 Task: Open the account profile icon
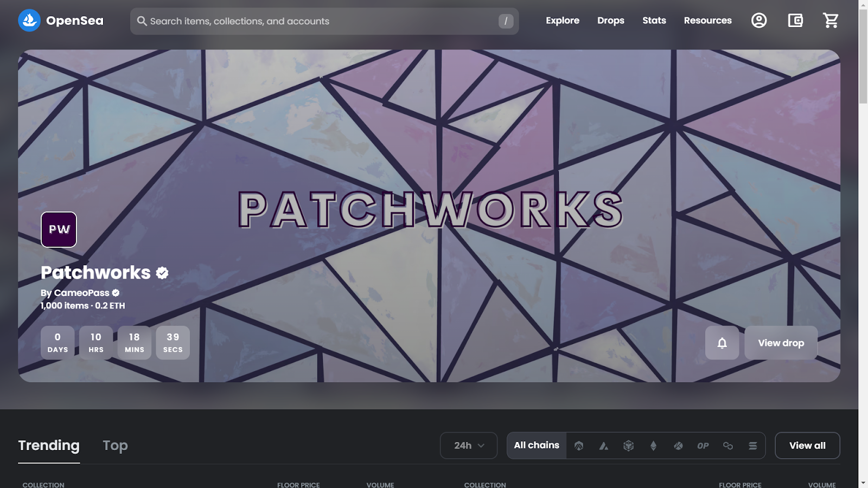point(759,21)
